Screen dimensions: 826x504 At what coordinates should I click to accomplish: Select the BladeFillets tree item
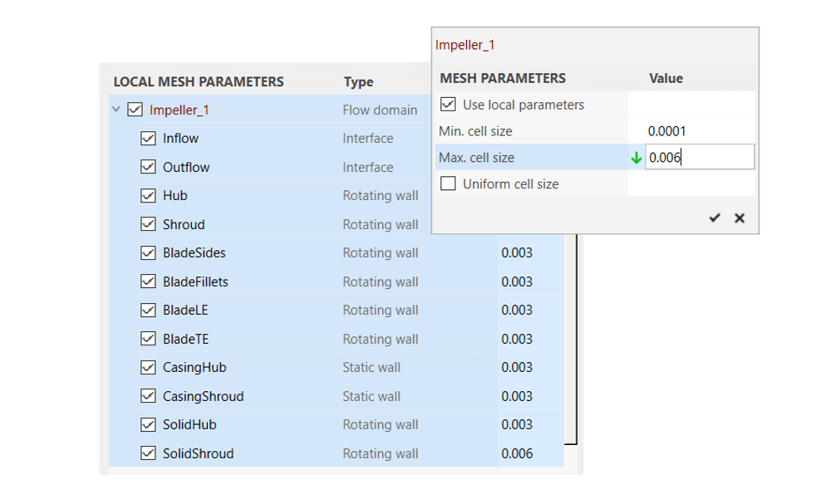(195, 282)
